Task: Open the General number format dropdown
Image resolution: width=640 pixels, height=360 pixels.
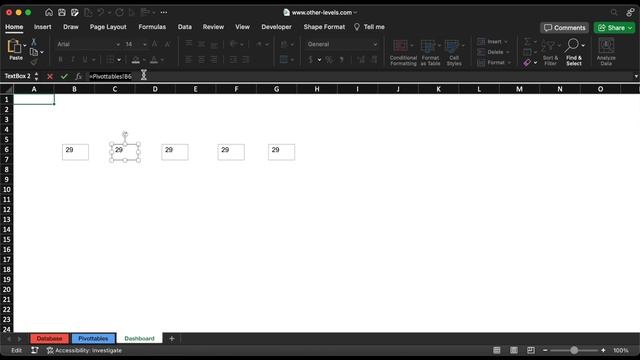Action: tap(375, 44)
